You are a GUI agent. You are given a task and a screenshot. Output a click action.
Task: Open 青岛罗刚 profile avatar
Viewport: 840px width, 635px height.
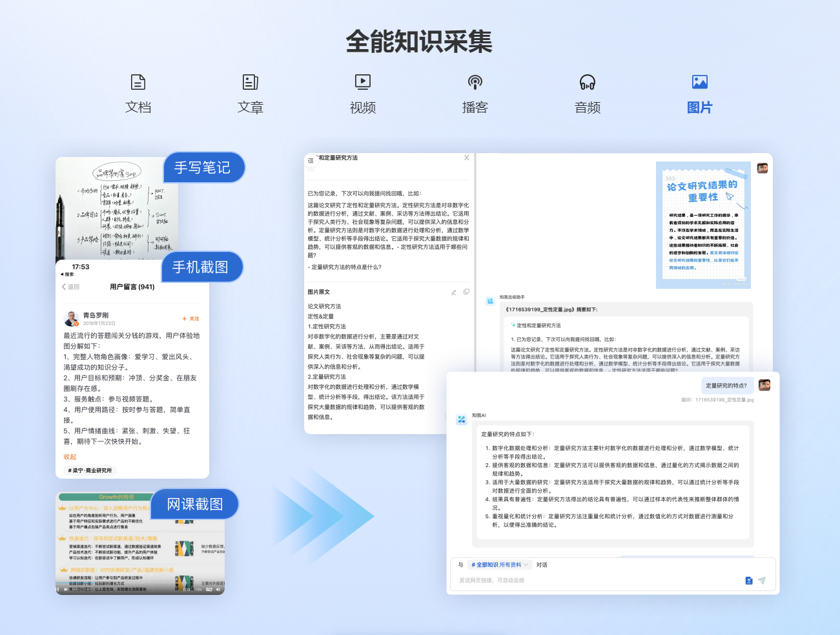(x=71, y=318)
